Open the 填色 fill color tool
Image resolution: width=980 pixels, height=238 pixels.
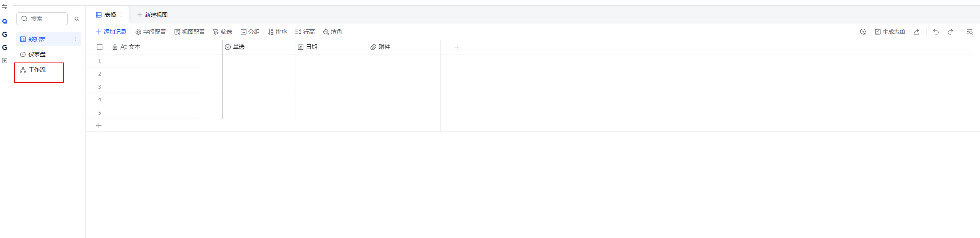tap(332, 32)
